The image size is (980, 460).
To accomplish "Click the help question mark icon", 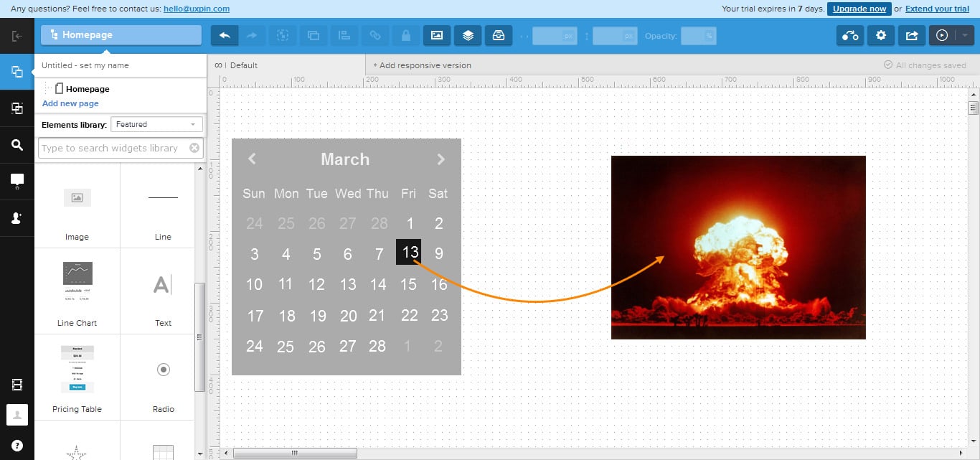I will point(17,446).
